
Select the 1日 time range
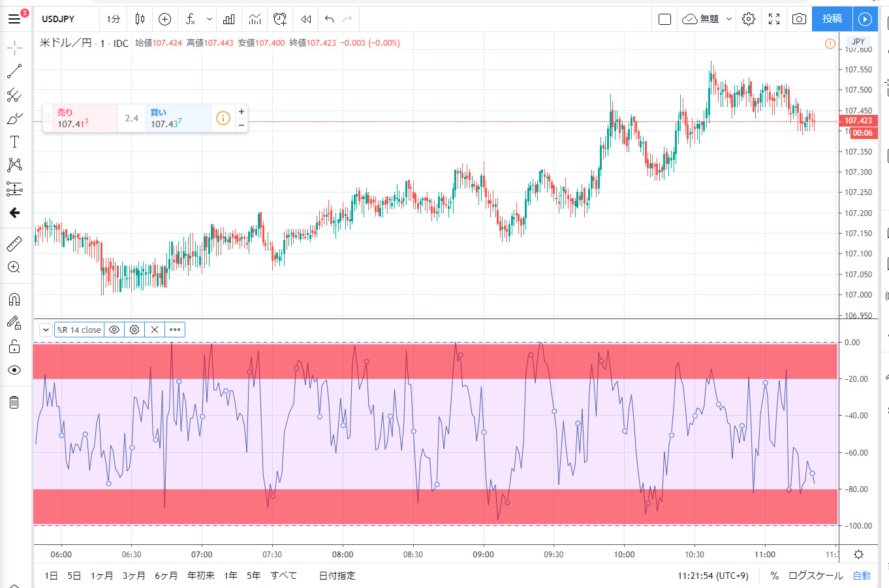point(51,576)
